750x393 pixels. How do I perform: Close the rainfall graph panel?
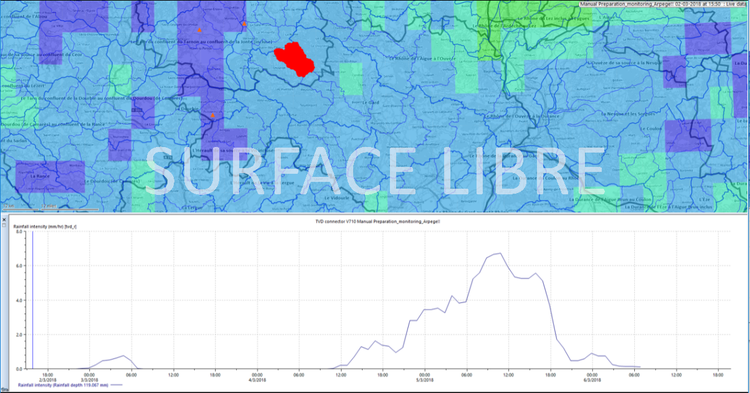[x=4, y=220]
